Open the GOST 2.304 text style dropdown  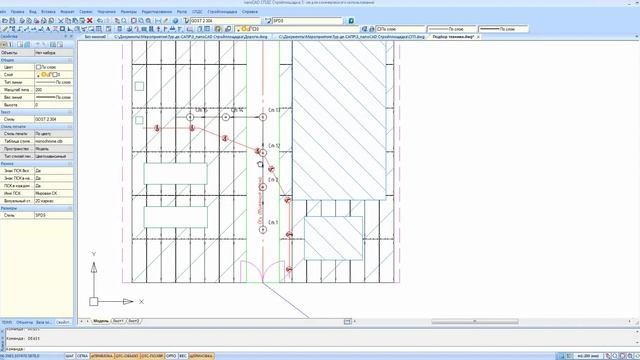click(x=225, y=20)
